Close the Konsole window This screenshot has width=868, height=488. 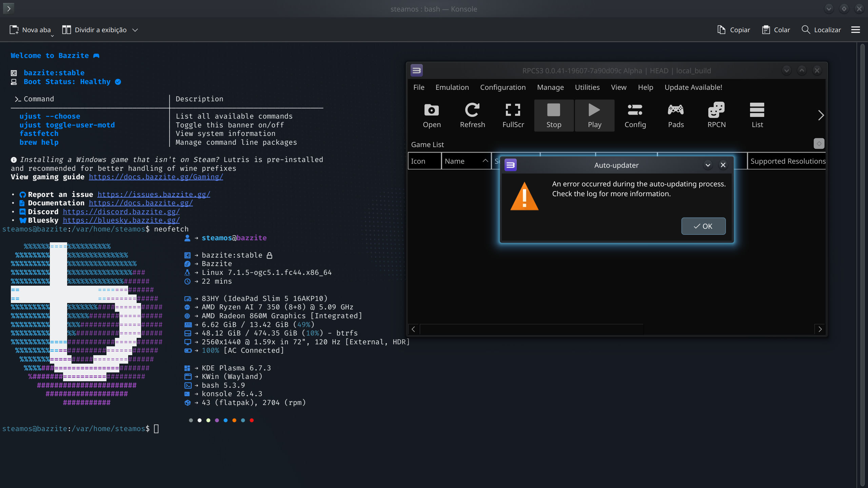[860, 8]
